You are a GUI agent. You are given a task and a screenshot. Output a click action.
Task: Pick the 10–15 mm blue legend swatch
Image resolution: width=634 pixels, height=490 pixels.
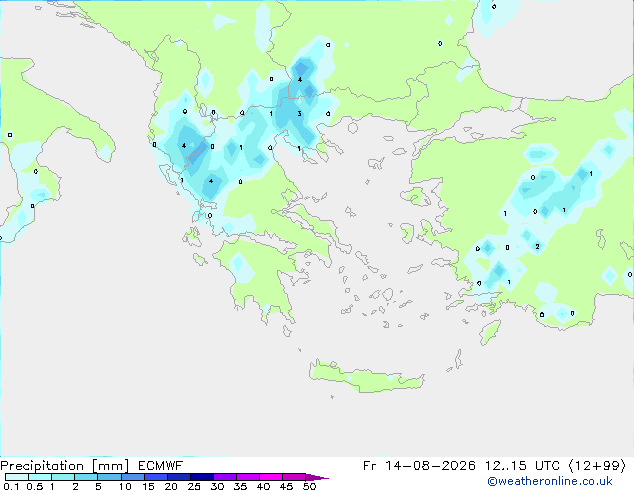pyautogui.click(x=133, y=477)
